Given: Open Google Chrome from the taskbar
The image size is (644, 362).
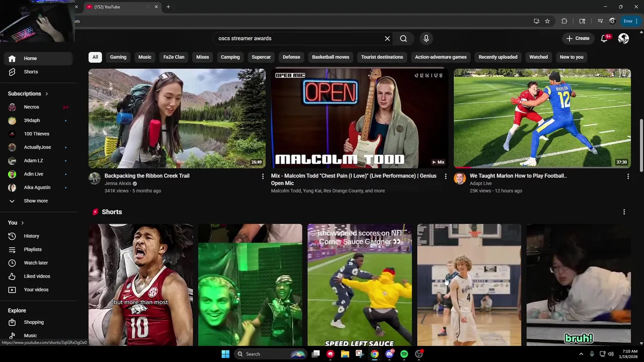Looking at the screenshot, I should click(x=374, y=354).
